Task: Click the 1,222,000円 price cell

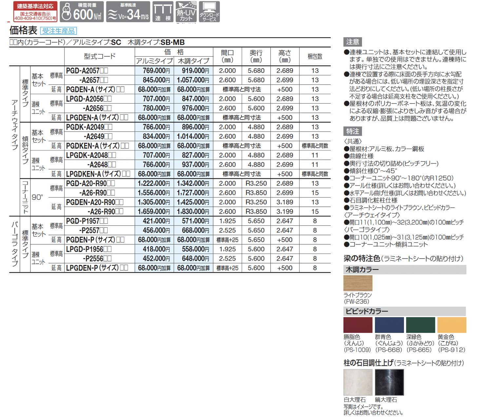Action: click(x=154, y=183)
